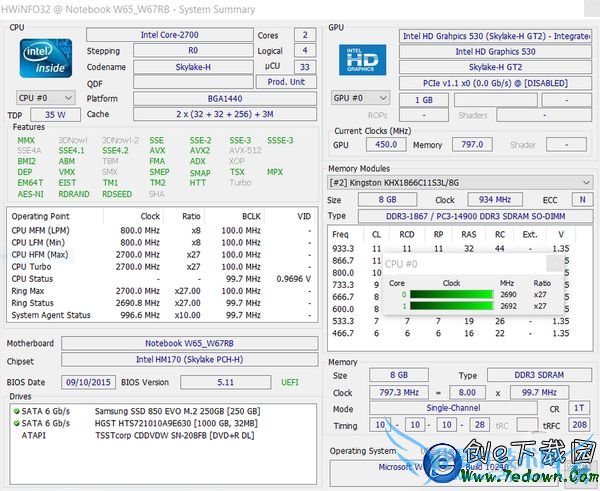Click the AES-NI feature label
The width and height of the screenshot is (600, 491).
coord(31,194)
